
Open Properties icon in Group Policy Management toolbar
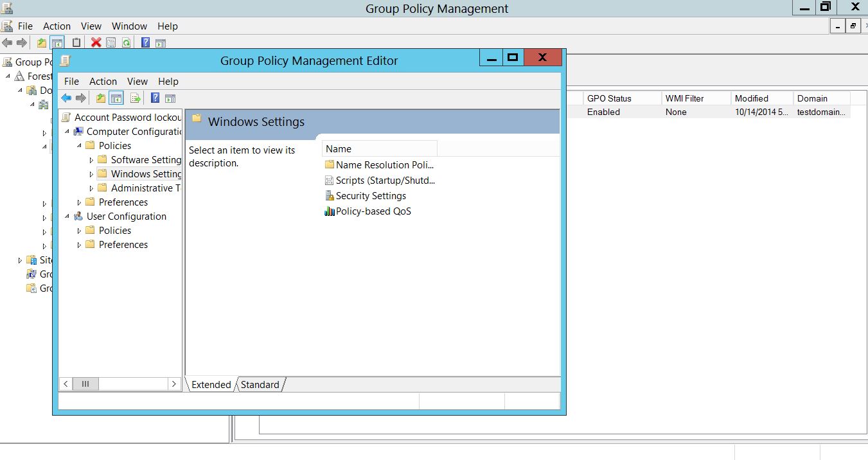[x=111, y=43]
